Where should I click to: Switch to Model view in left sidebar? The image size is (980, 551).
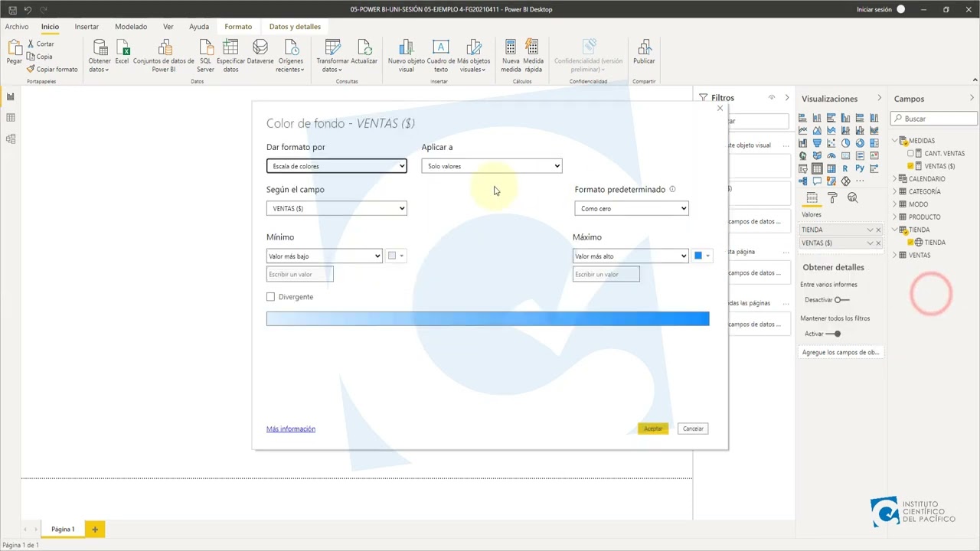[x=11, y=139]
